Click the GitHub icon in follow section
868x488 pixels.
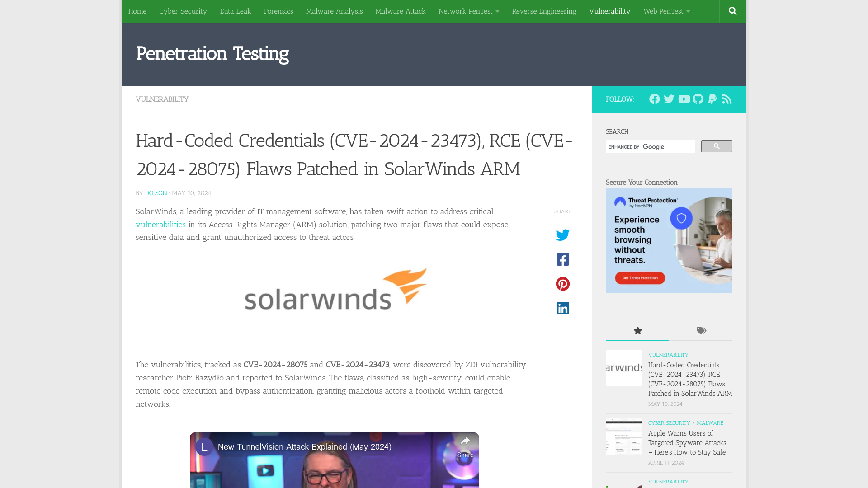tap(698, 99)
